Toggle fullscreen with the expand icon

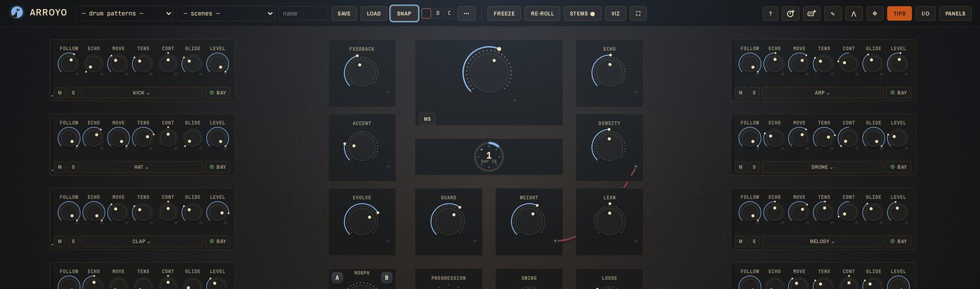click(x=638, y=13)
